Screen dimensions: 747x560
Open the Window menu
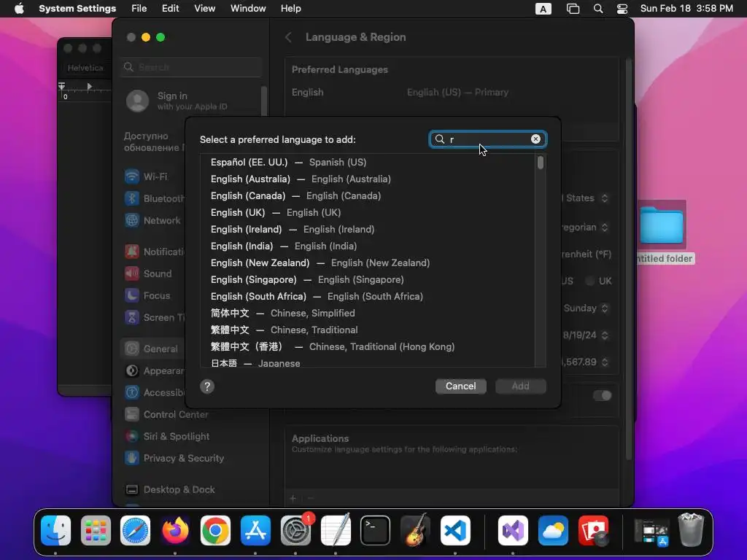pyautogui.click(x=248, y=9)
